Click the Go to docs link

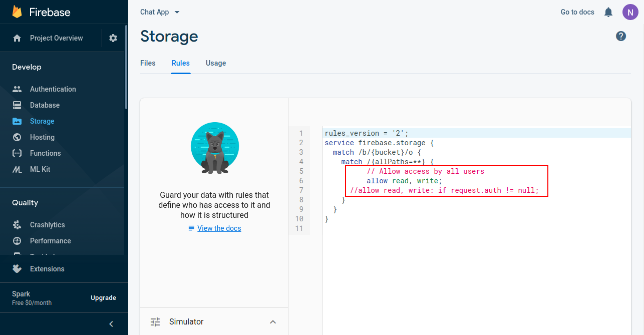577,12
